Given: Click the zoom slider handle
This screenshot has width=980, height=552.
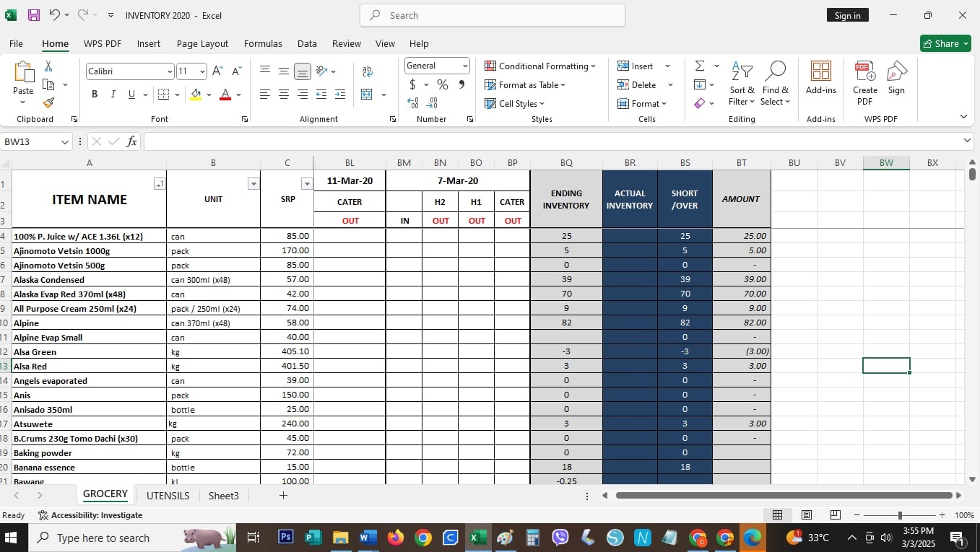Looking at the screenshot, I should (900, 515).
